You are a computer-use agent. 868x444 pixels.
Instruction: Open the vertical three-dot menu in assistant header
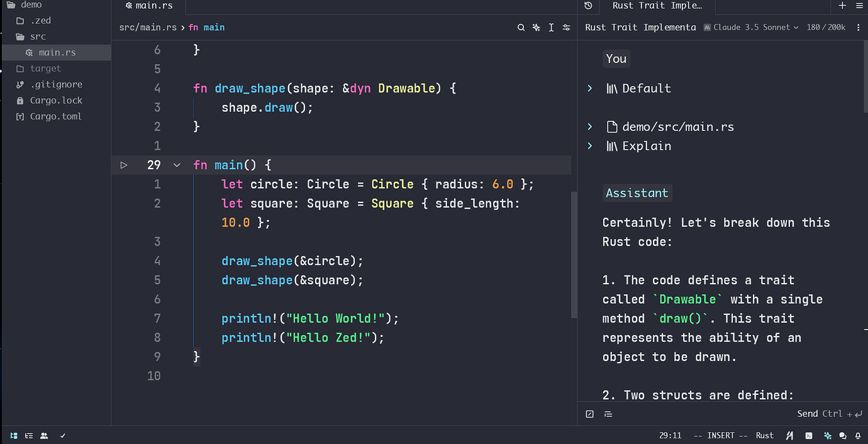coord(859,28)
